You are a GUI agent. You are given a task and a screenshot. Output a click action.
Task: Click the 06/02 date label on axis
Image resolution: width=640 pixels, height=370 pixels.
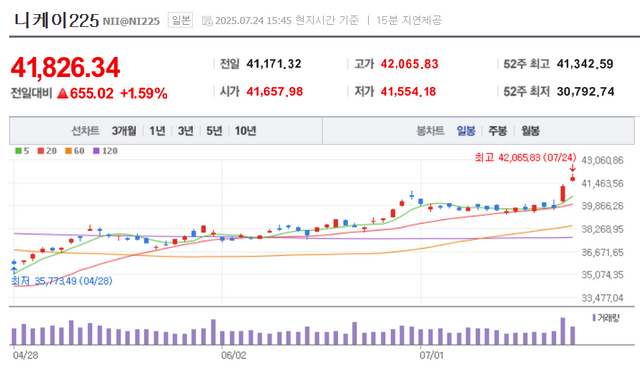click(233, 355)
